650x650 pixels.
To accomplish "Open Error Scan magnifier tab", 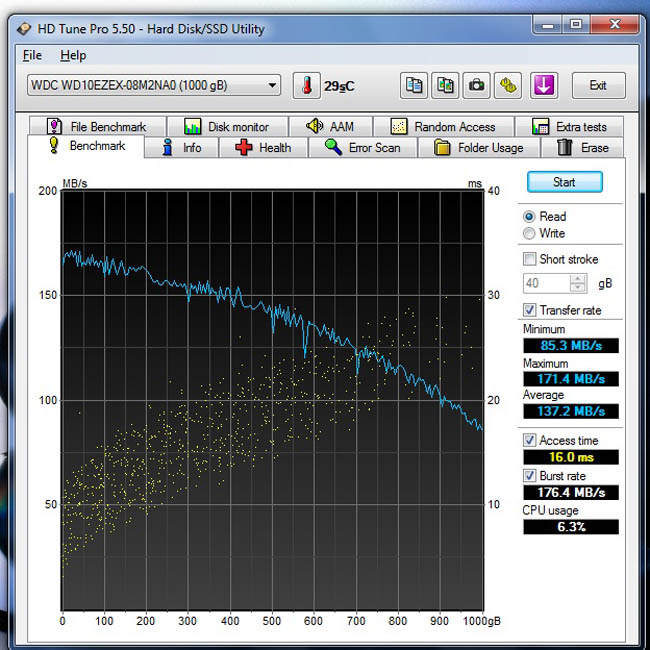I will (x=333, y=147).
